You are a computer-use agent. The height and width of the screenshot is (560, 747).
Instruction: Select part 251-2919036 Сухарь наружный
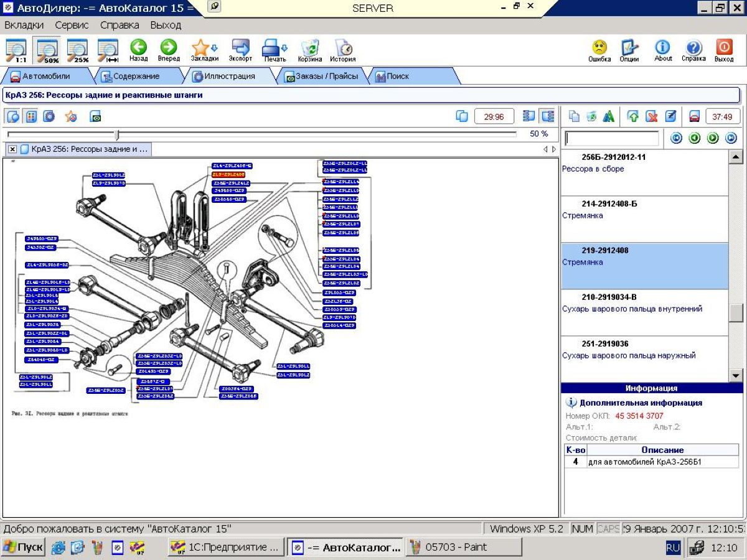pyautogui.click(x=644, y=359)
